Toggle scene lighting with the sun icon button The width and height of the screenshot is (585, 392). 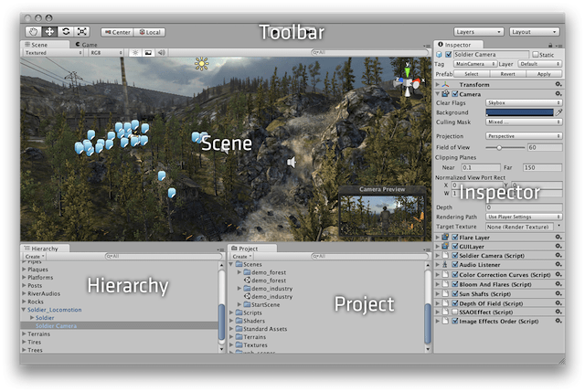133,53
